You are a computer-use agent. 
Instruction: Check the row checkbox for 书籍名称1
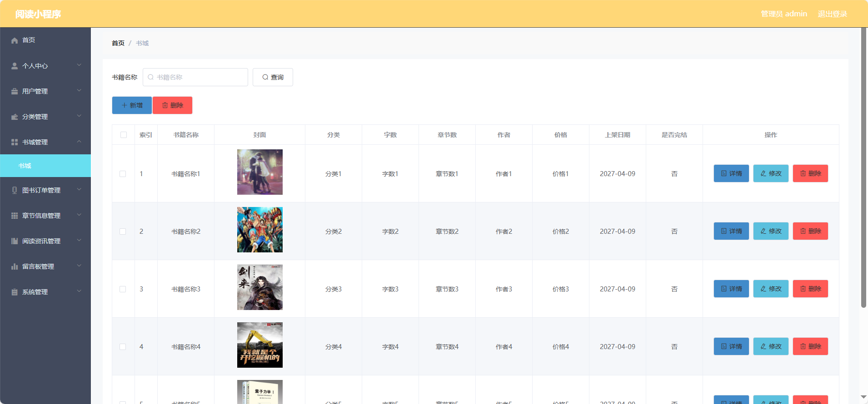point(123,174)
